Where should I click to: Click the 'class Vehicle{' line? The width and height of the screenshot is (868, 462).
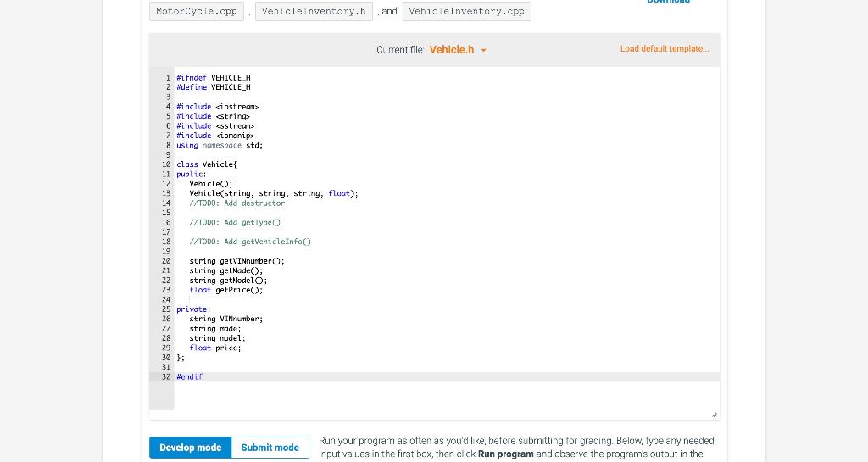click(207, 164)
